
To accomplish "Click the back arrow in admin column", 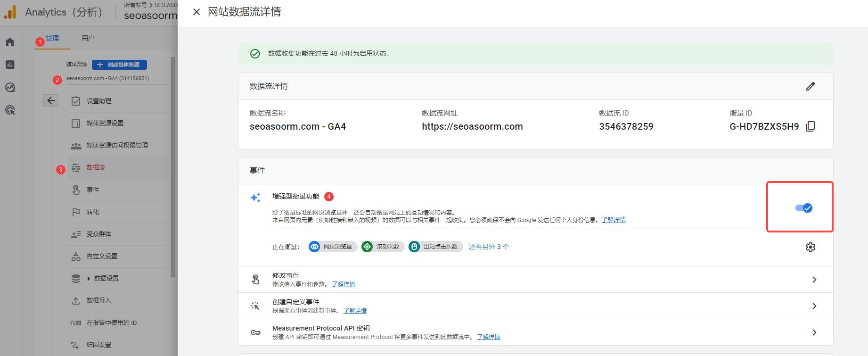I will pos(51,100).
